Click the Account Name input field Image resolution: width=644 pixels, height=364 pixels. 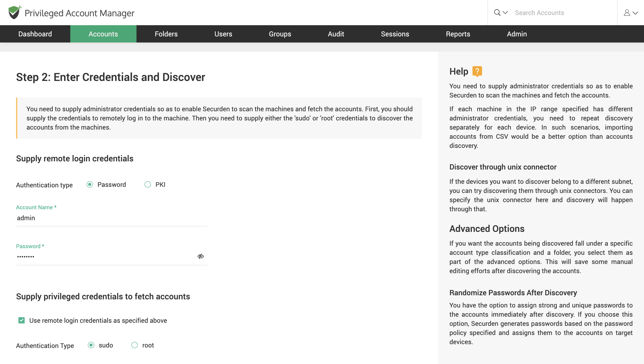[112, 218]
